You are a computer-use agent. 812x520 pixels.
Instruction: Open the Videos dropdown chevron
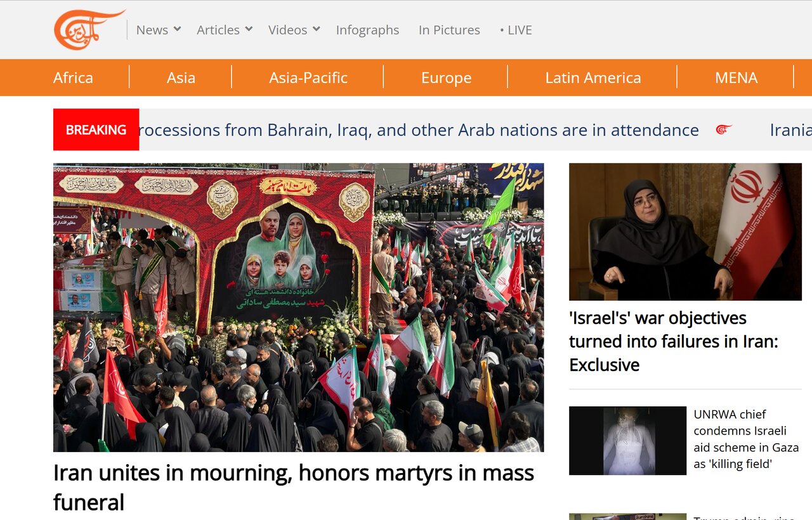tap(316, 29)
